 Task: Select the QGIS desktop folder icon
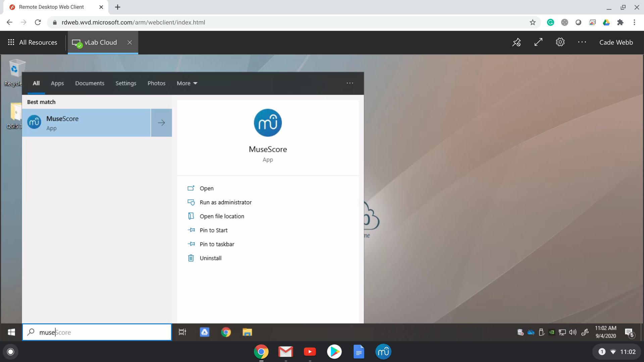(15, 116)
